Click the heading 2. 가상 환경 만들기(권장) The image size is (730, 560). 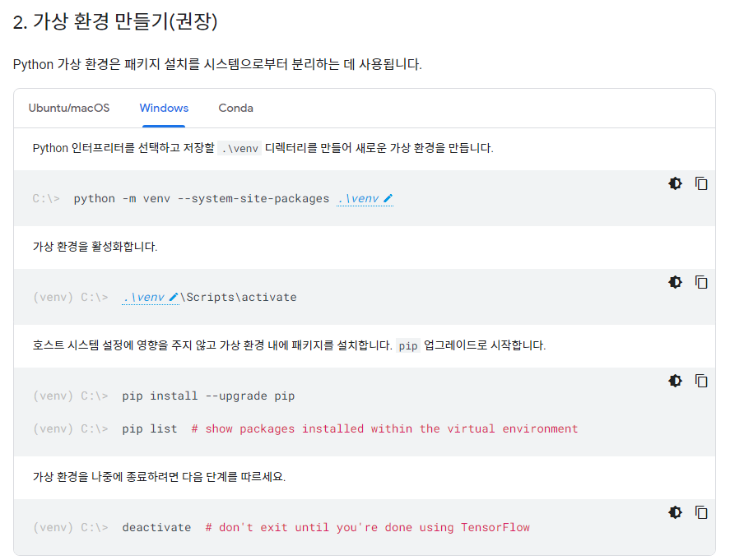pyautogui.click(x=115, y=21)
